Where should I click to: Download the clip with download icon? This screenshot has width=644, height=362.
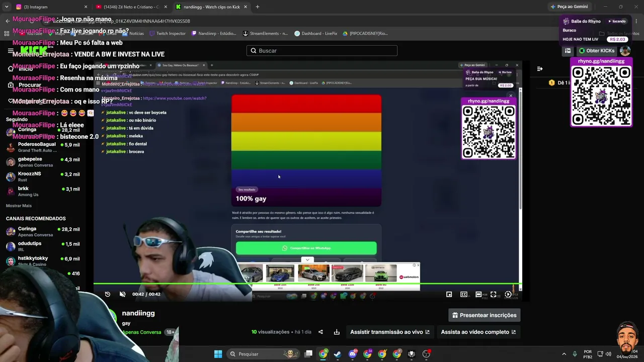tap(337, 332)
